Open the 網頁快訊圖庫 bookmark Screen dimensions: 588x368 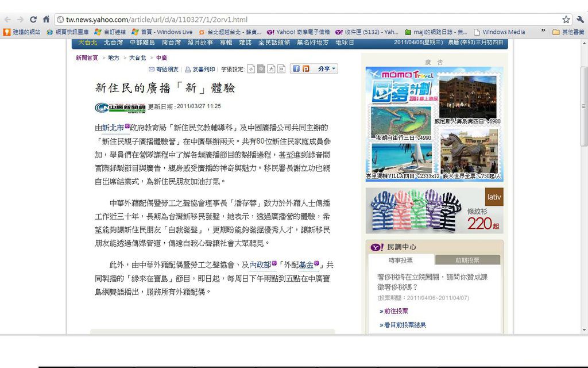68,32
